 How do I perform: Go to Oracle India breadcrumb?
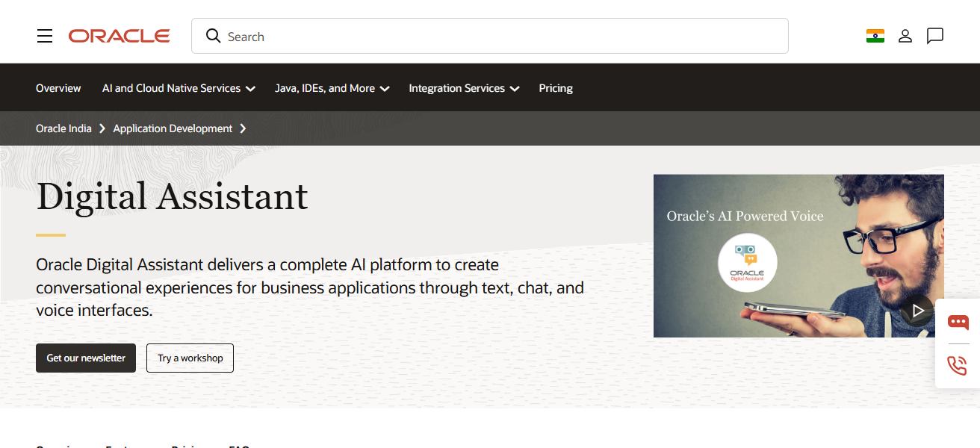63,128
